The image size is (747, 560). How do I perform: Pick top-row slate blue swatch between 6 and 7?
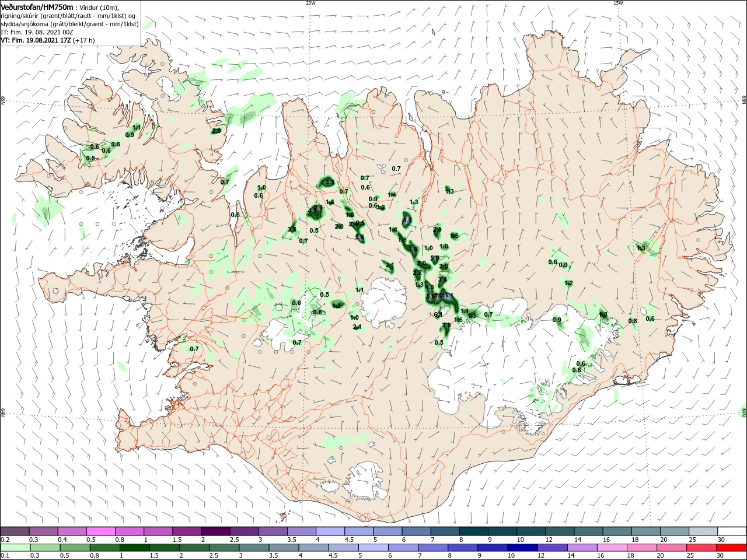[417, 531]
